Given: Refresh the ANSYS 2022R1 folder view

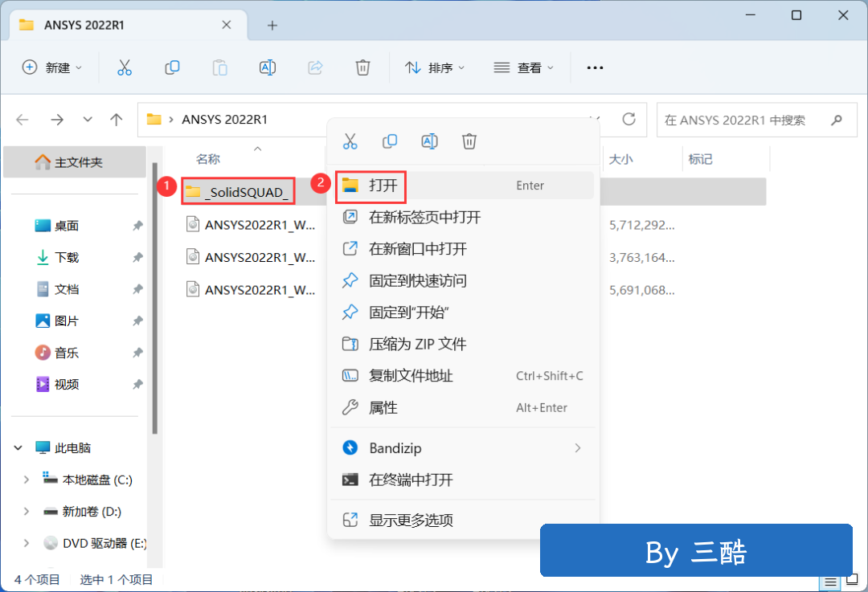Looking at the screenshot, I should coord(628,120).
